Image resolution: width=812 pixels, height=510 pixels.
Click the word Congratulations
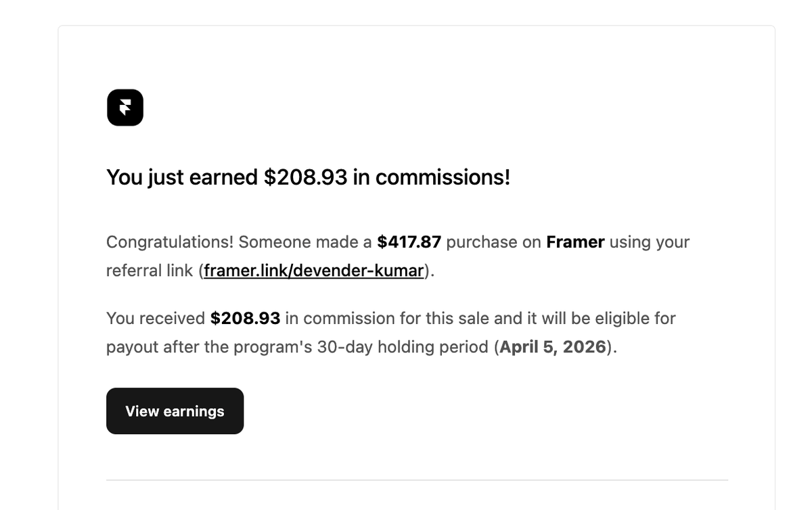pyautogui.click(x=169, y=242)
